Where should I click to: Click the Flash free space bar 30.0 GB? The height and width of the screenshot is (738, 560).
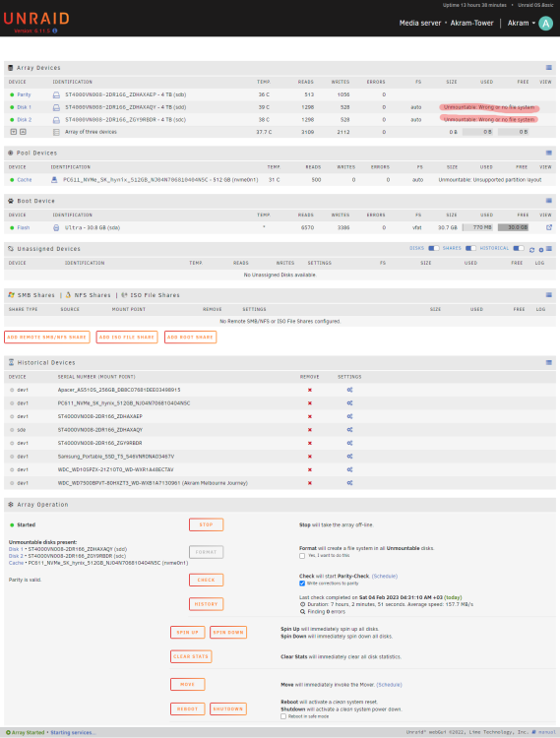pos(514,227)
